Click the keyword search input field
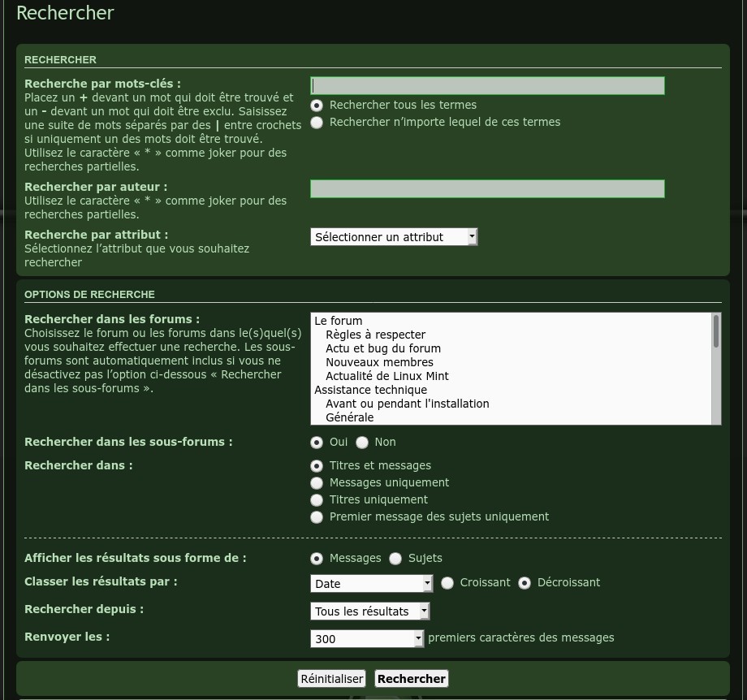The width and height of the screenshot is (747, 700). [487, 86]
